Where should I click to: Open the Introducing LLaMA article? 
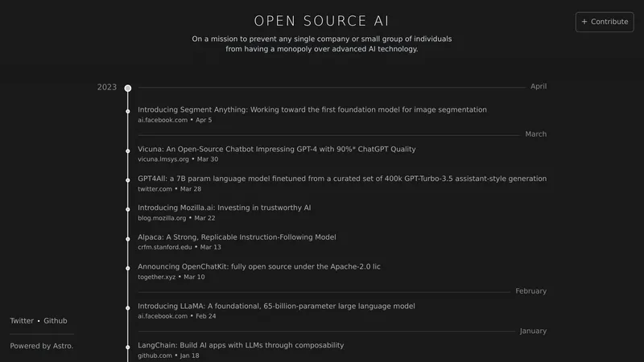276,306
